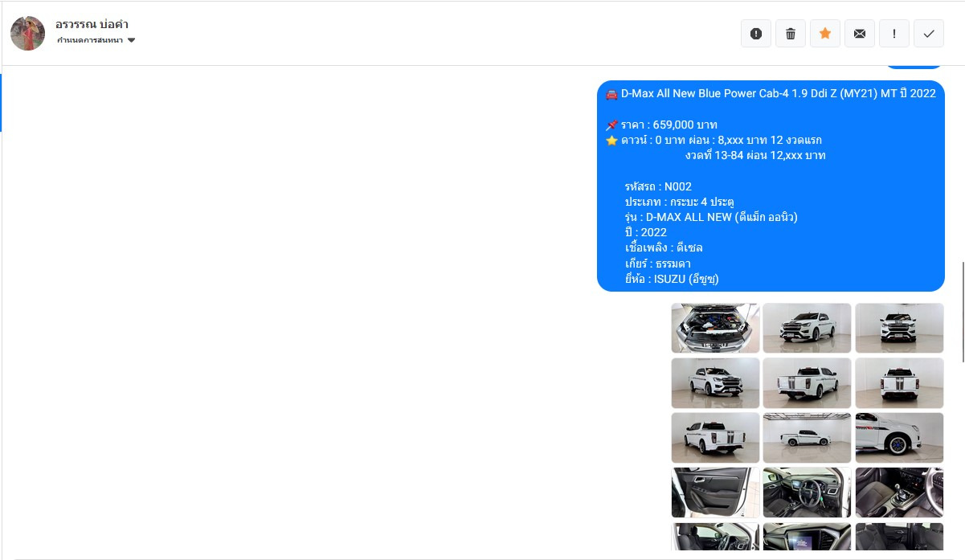
Task: Mark conversation unread with envelope icon
Action: [859, 34]
